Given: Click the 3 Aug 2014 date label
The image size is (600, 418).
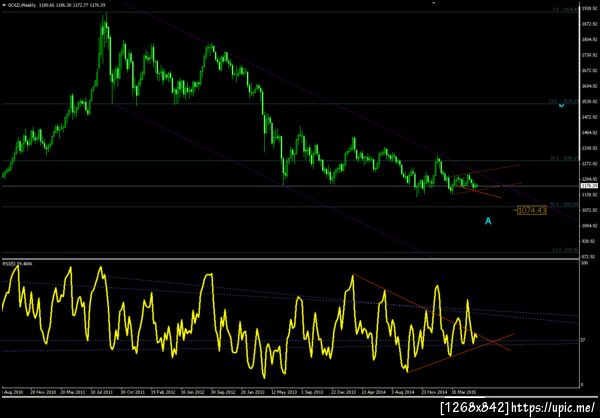Looking at the screenshot, I should (x=403, y=393).
